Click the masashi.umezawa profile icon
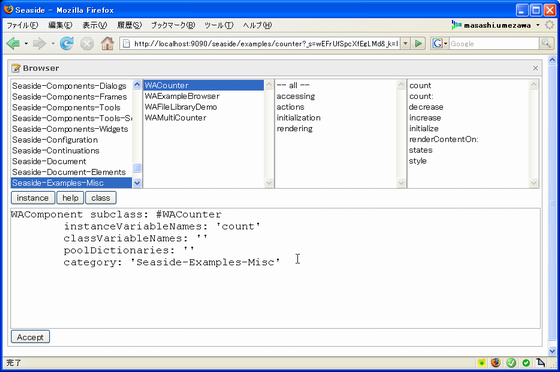 click(456, 25)
